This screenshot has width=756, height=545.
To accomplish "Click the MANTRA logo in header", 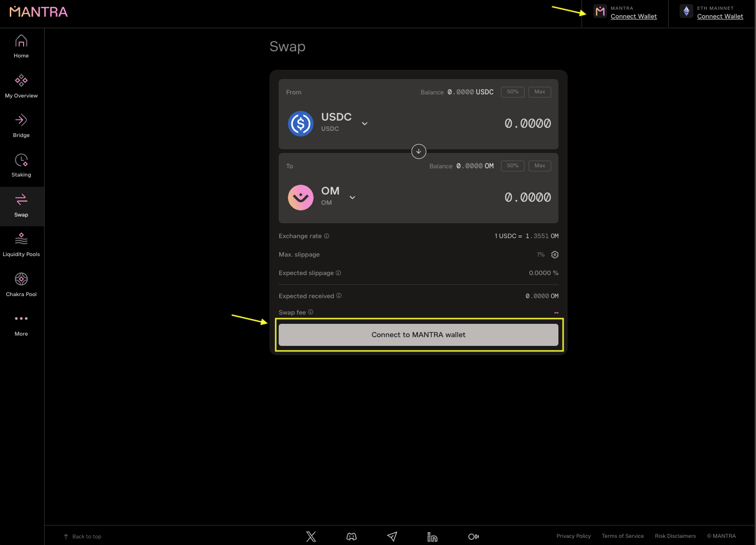I will 38,12.
